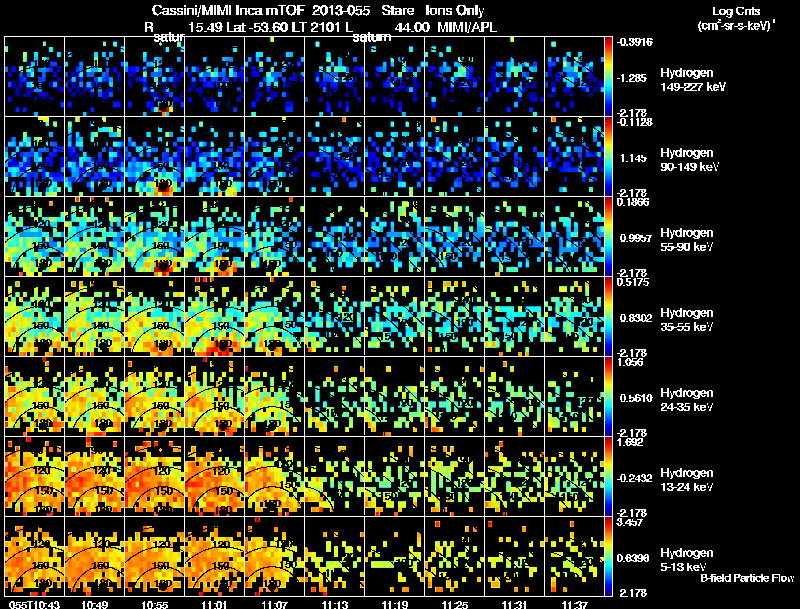Select the Lat -53.60 header value
800x609 pixels.
point(257,27)
